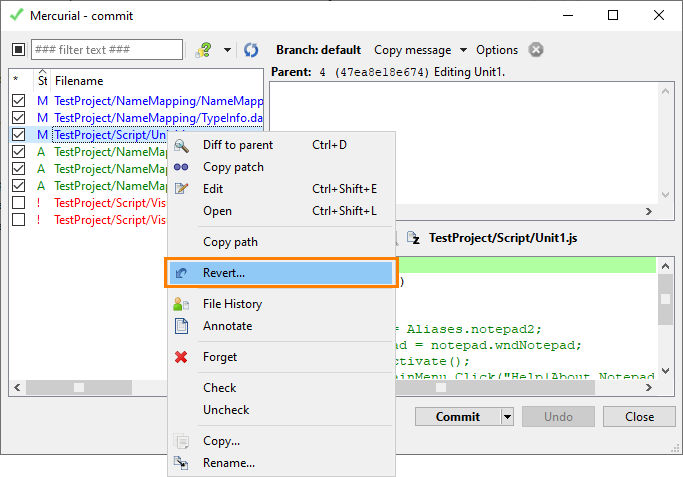
Task: Select TestProject/NameMapping/TypeInfo.da file row
Action: click(x=136, y=118)
